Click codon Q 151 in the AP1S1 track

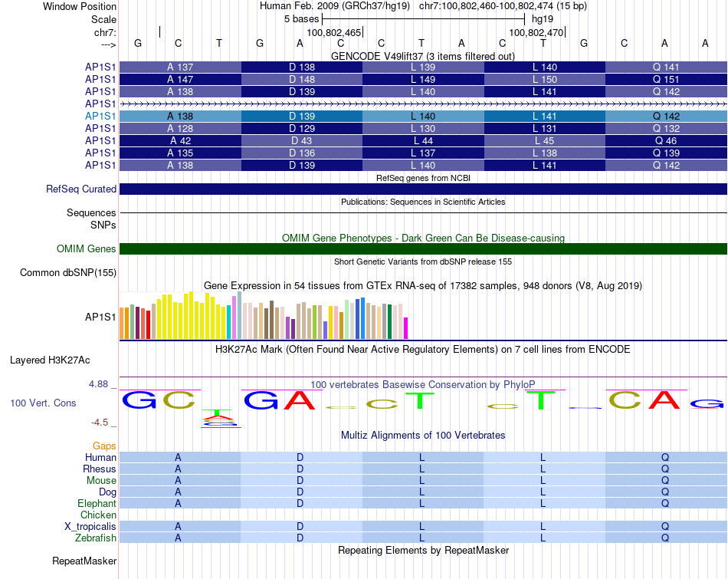point(666,80)
